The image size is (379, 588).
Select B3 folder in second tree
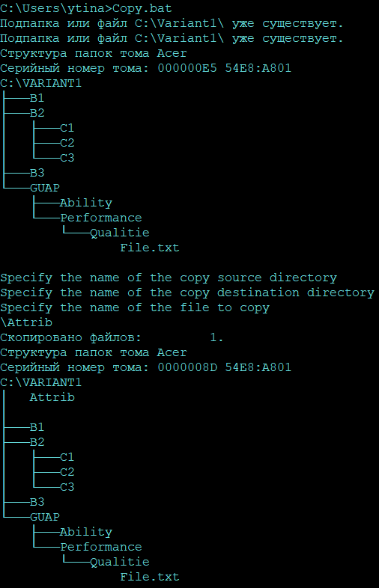coord(37,502)
